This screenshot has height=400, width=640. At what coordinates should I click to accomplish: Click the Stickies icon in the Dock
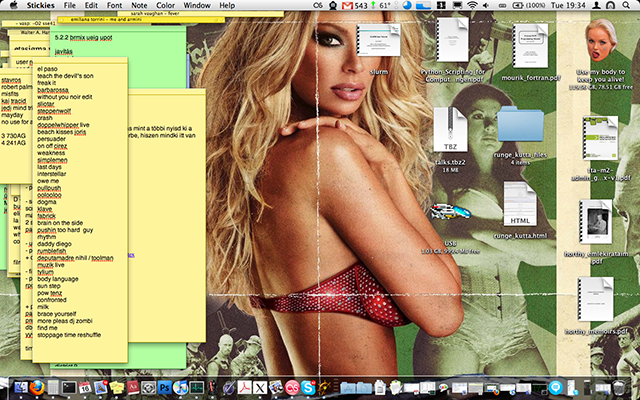pos(117,387)
